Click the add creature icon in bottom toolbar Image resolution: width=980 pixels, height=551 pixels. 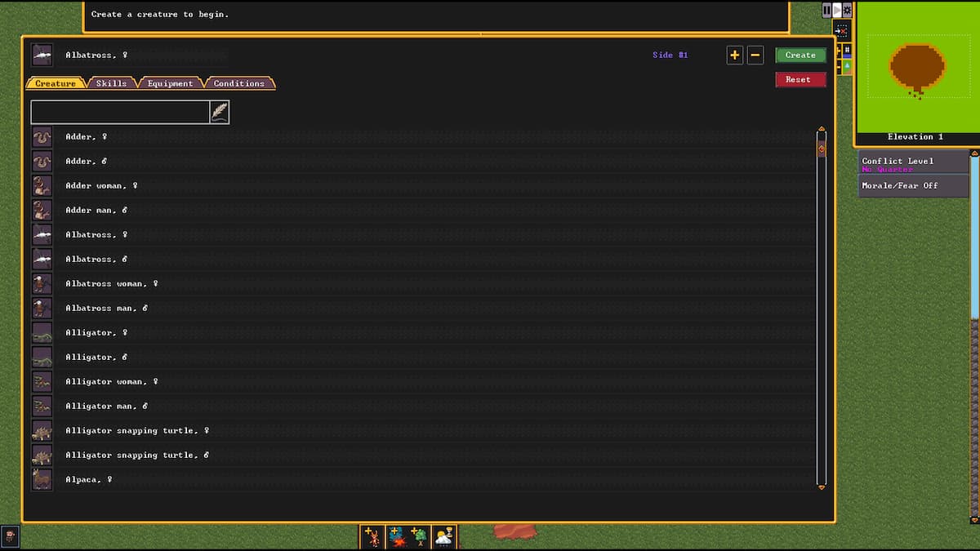pos(372,536)
